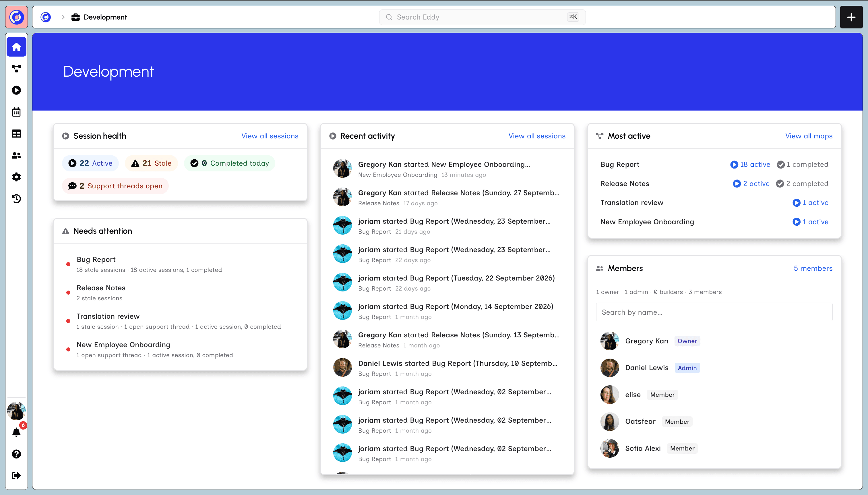Open user profile avatar in sidebar
Image resolution: width=868 pixels, height=495 pixels.
click(16, 411)
